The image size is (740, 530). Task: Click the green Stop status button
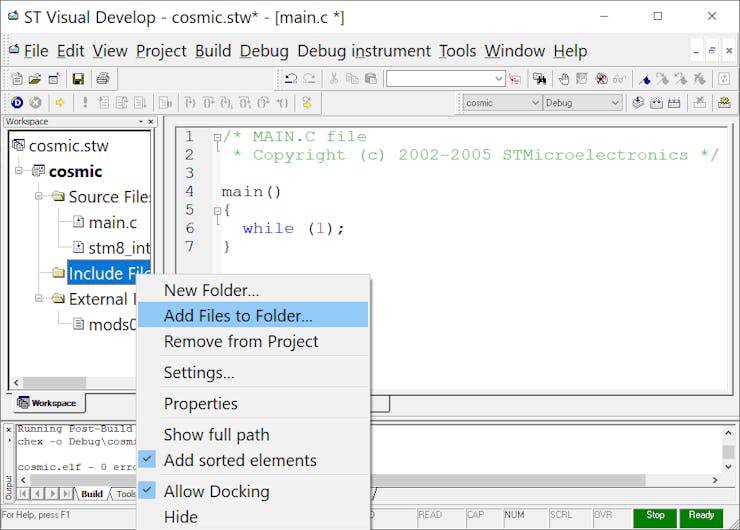pos(655,516)
